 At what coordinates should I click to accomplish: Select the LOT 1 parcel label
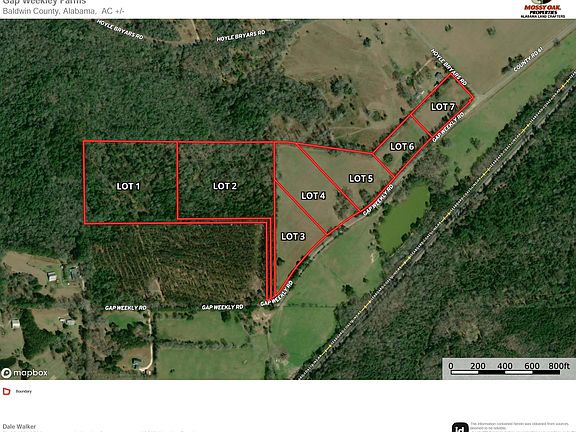(128, 186)
